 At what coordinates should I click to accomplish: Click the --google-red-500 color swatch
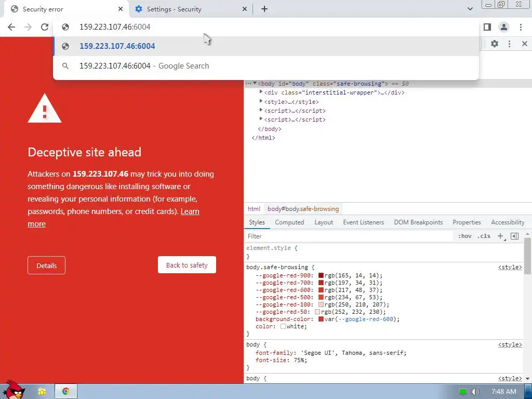pyautogui.click(x=321, y=297)
